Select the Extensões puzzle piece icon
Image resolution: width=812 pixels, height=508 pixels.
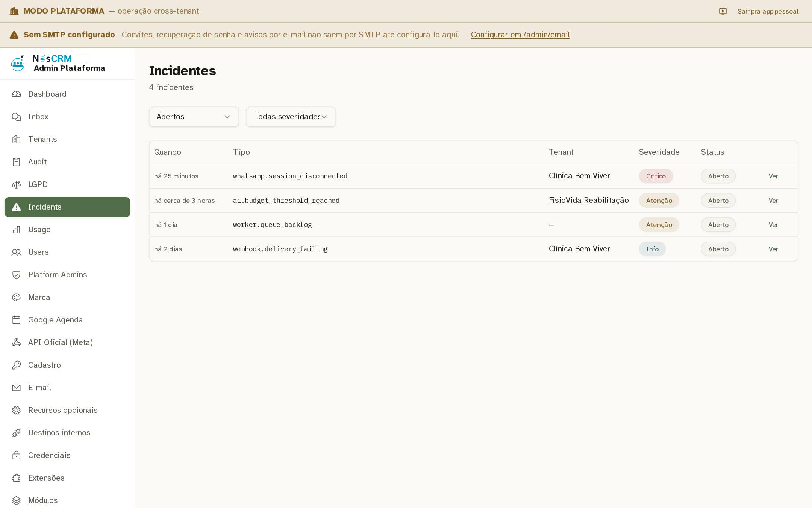(x=16, y=478)
